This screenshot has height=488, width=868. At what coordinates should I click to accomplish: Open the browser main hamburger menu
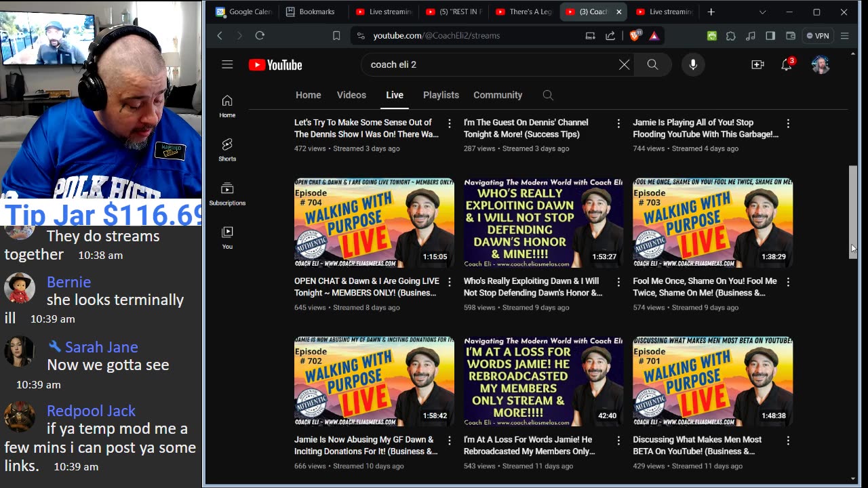tap(844, 36)
